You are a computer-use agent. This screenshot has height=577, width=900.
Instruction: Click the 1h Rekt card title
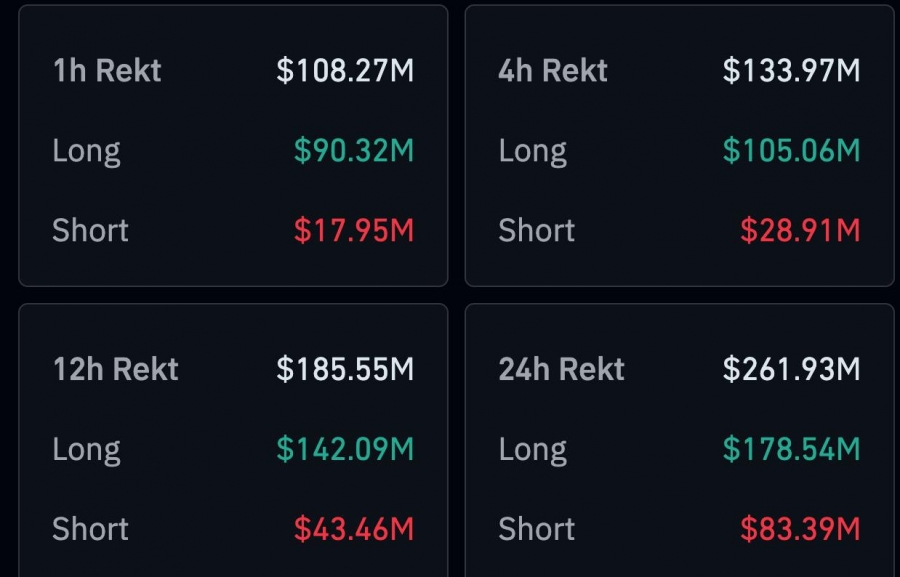(106, 71)
